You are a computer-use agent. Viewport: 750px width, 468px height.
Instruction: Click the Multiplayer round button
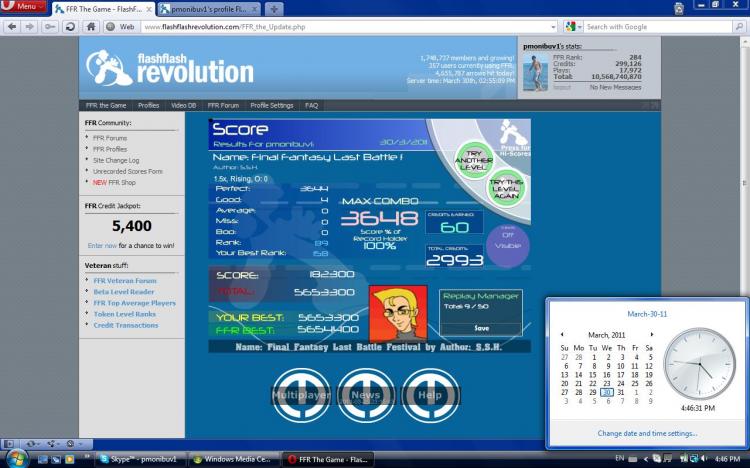point(301,395)
